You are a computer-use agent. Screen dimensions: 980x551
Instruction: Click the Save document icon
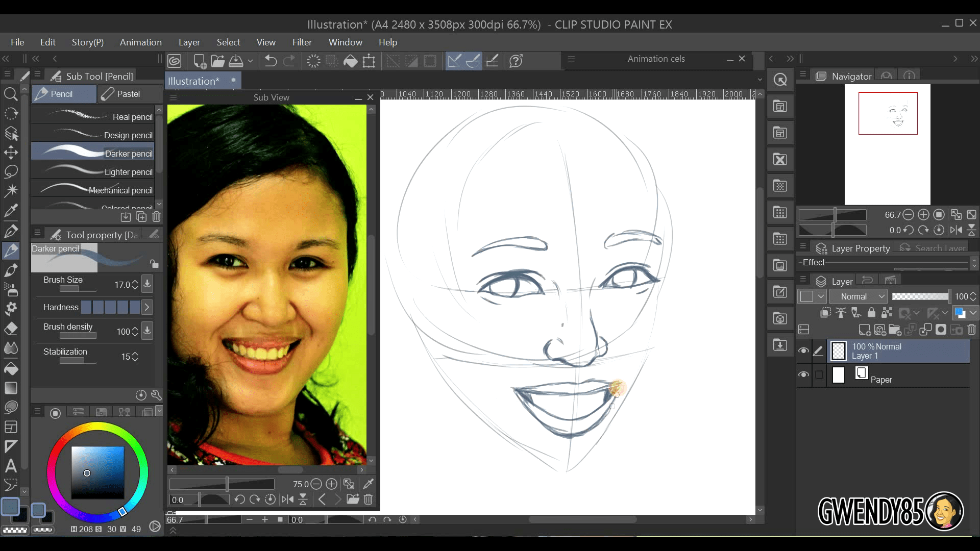point(236,61)
